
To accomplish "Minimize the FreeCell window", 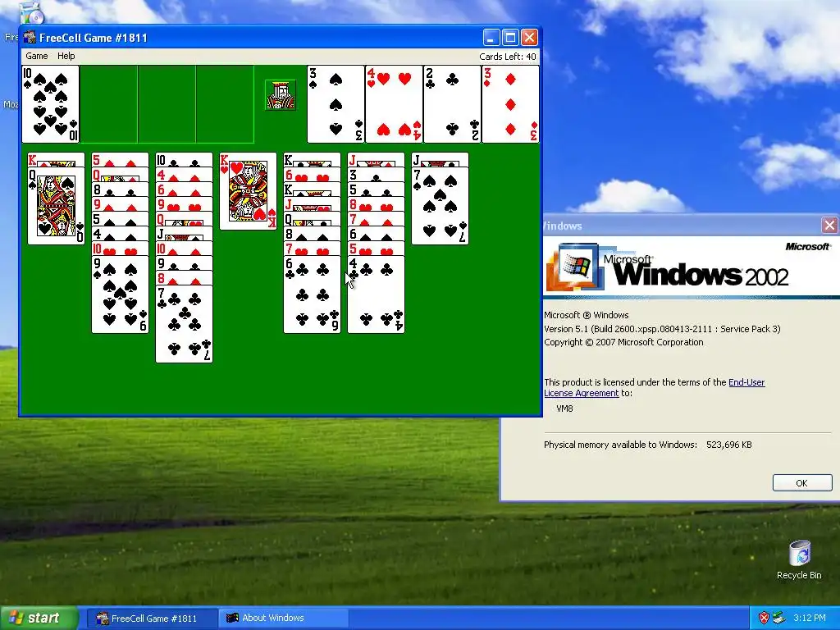I will coord(491,38).
